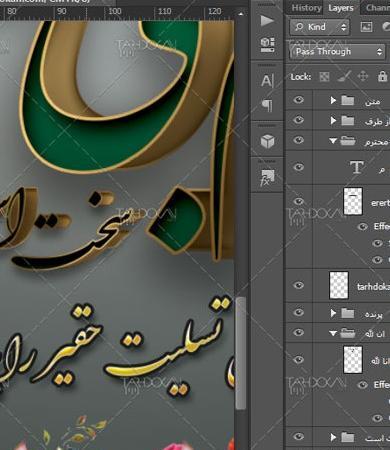
Task: Hide the tarhdoka layer
Action: pos(299,285)
